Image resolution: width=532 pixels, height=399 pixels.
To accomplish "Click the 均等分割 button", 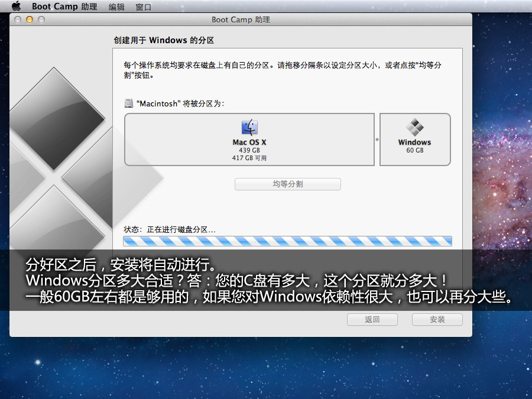I will click(x=288, y=184).
